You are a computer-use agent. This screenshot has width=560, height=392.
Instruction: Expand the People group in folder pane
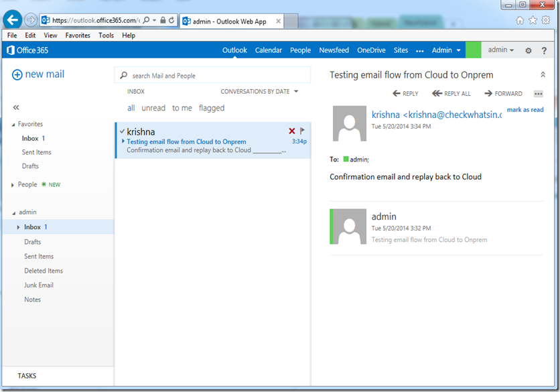click(13, 185)
